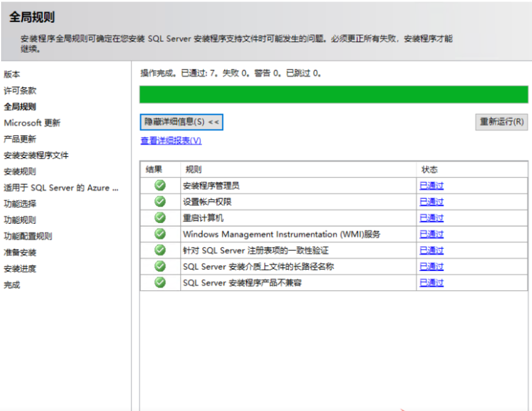532x411 pixels.
Task: Click the green check icon for WMI服务 row
Action: tap(160, 234)
